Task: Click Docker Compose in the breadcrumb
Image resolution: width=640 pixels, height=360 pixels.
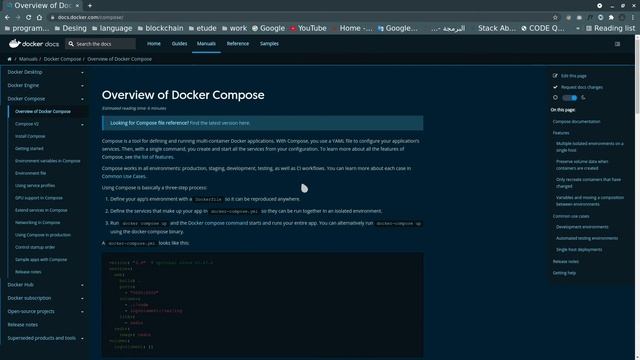Action: pyautogui.click(x=62, y=59)
